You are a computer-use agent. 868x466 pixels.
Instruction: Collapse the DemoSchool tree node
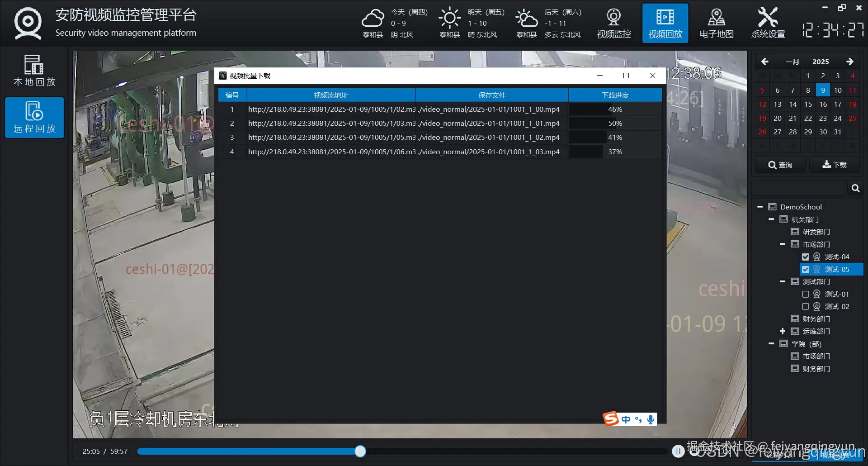point(760,207)
